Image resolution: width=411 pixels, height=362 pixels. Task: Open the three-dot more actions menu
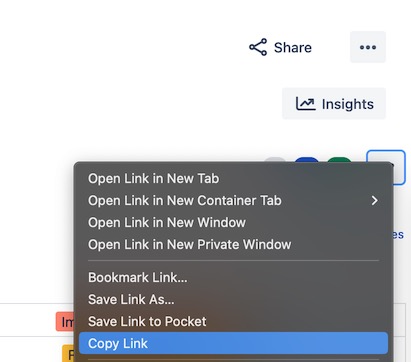[x=368, y=47]
